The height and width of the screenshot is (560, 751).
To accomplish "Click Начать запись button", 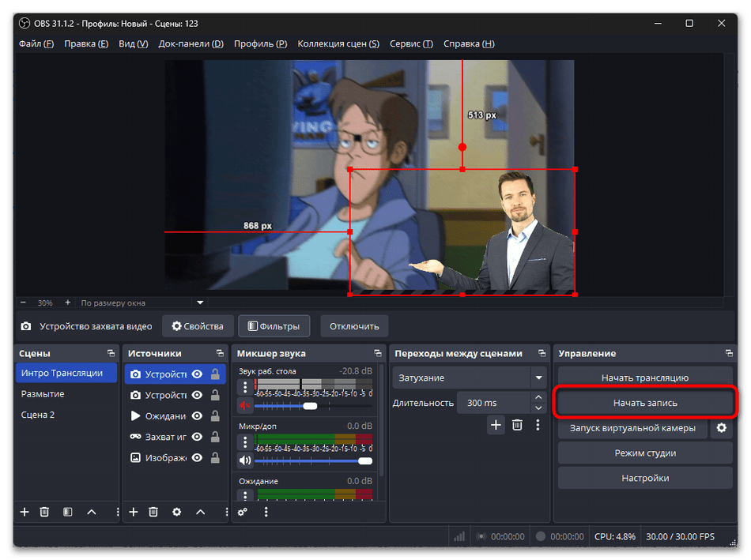I will [645, 403].
